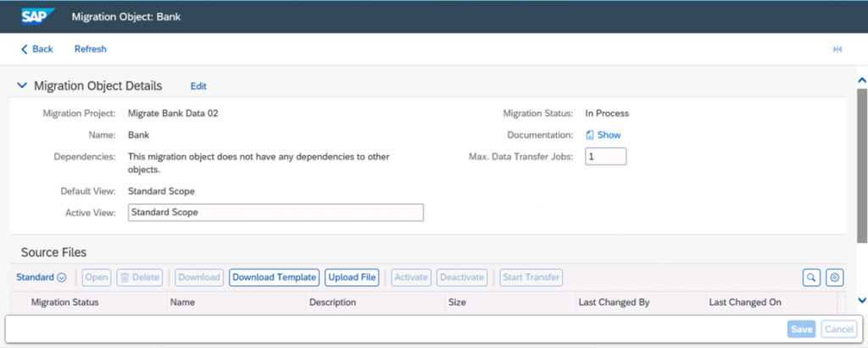The width and height of the screenshot is (868, 348).
Task: Open table settings gear icon
Action: (835, 277)
